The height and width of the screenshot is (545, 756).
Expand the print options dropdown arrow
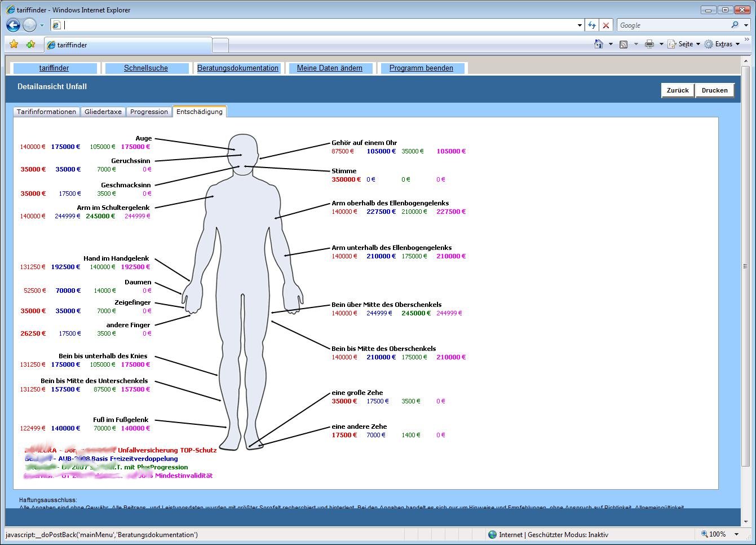click(661, 44)
